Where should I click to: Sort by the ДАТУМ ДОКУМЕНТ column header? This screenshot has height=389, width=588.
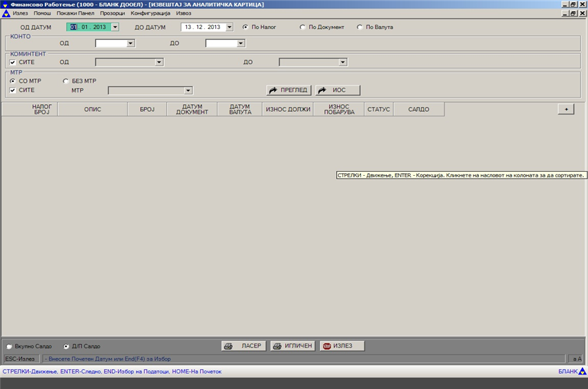click(x=192, y=109)
